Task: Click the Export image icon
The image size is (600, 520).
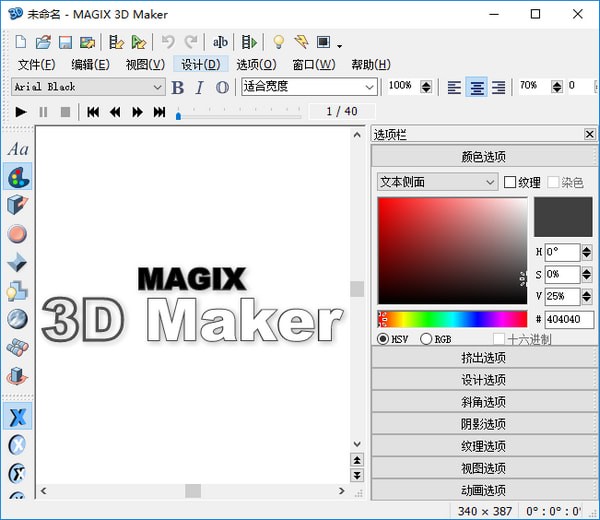Action: (87, 42)
